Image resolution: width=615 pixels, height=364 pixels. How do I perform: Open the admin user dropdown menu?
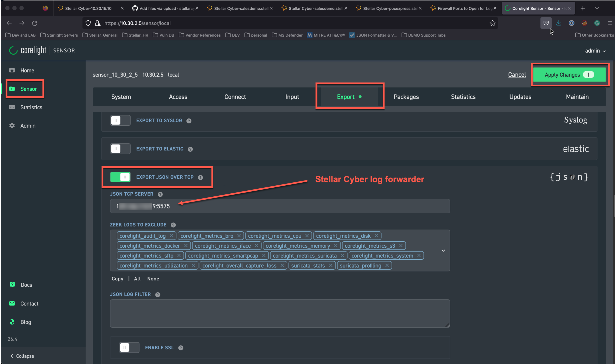pos(595,51)
